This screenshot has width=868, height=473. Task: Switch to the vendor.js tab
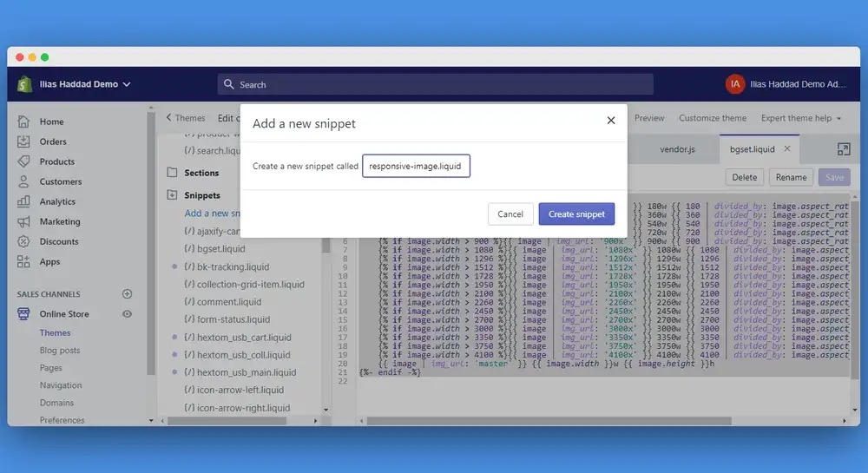677,149
